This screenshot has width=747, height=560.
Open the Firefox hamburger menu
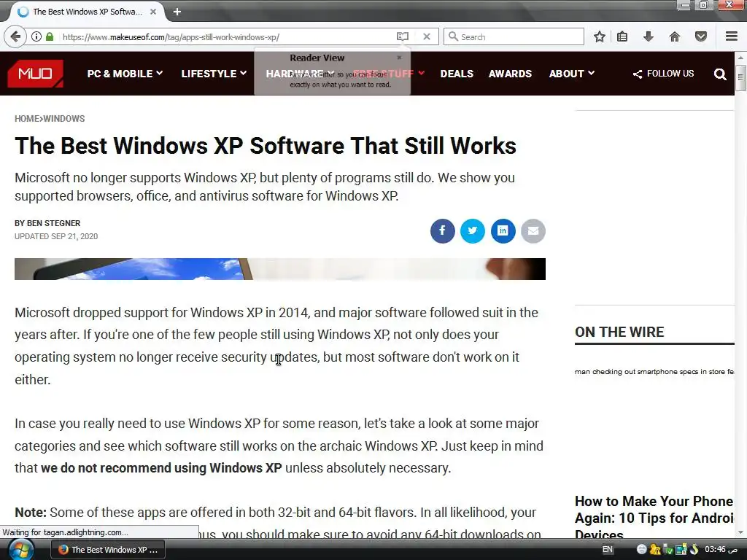pyautogui.click(x=732, y=36)
